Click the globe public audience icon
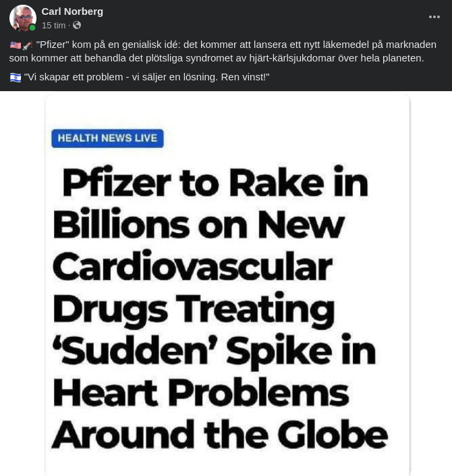 pos(77,25)
